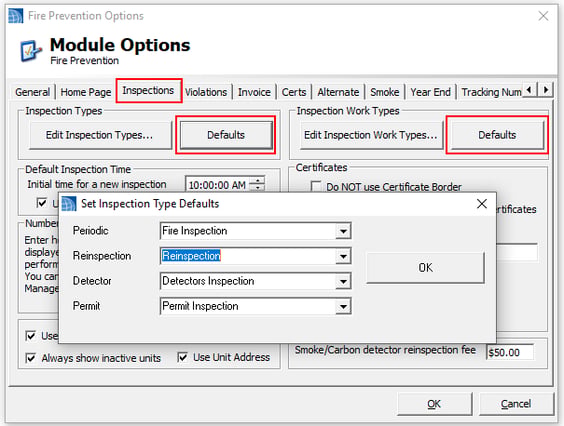Click the Detector label in the defaults dialog

[x=92, y=281]
